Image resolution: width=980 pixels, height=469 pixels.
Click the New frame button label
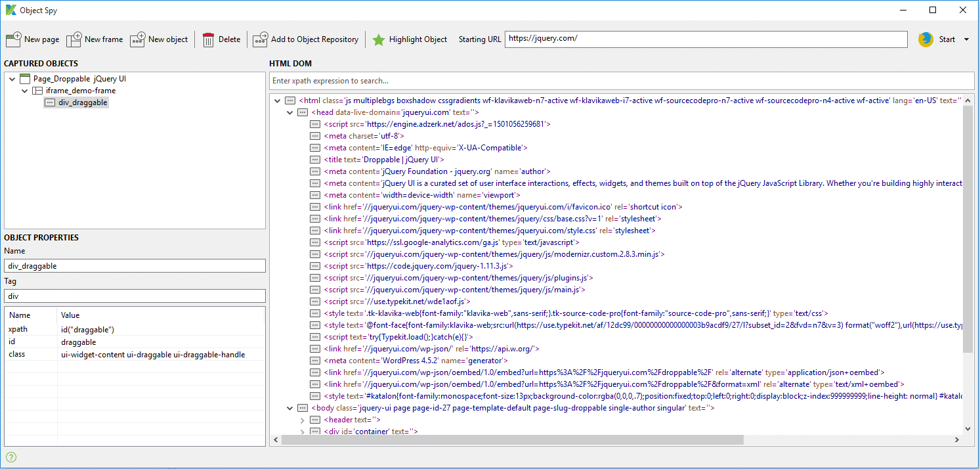coord(104,39)
